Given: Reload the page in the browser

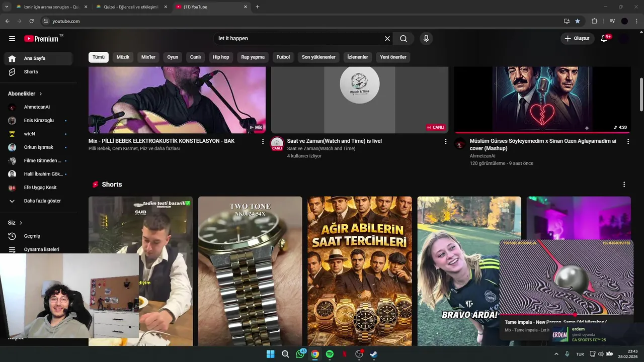Looking at the screenshot, I should (31, 21).
